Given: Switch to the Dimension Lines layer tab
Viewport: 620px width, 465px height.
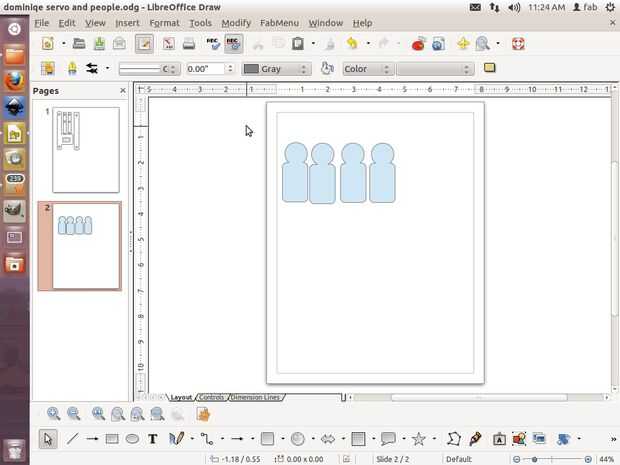Looking at the screenshot, I should (255, 397).
